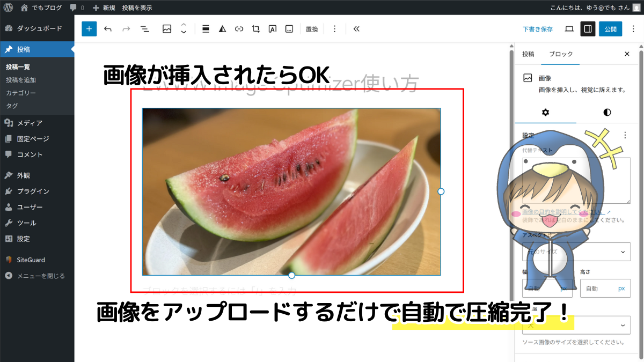Go to メディア in the sidebar
The height and width of the screenshot is (362, 644).
click(37, 123)
